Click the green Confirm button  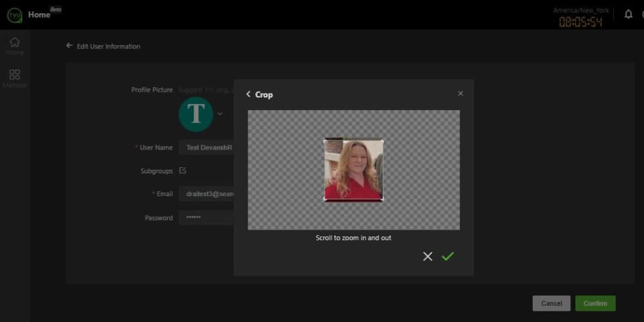[x=595, y=303]
